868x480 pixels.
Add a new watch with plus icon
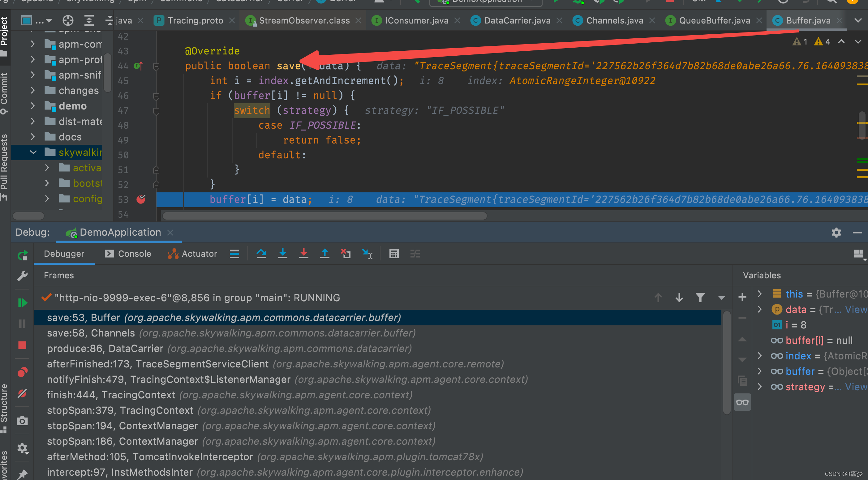pyautogui.click(x=742, y=297)
